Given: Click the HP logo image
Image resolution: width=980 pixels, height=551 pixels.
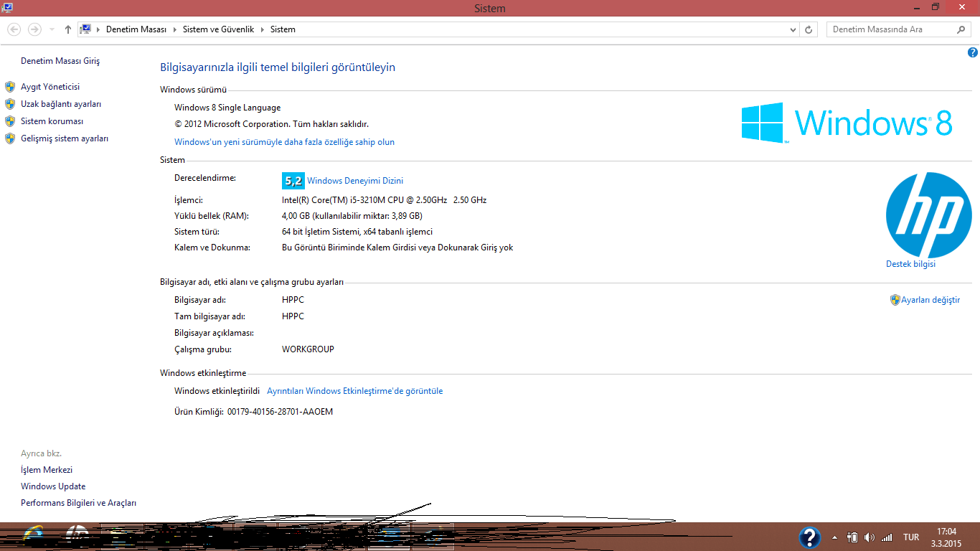Looking at the screenshot, I should pyautogui.click(x=928, y=215).
